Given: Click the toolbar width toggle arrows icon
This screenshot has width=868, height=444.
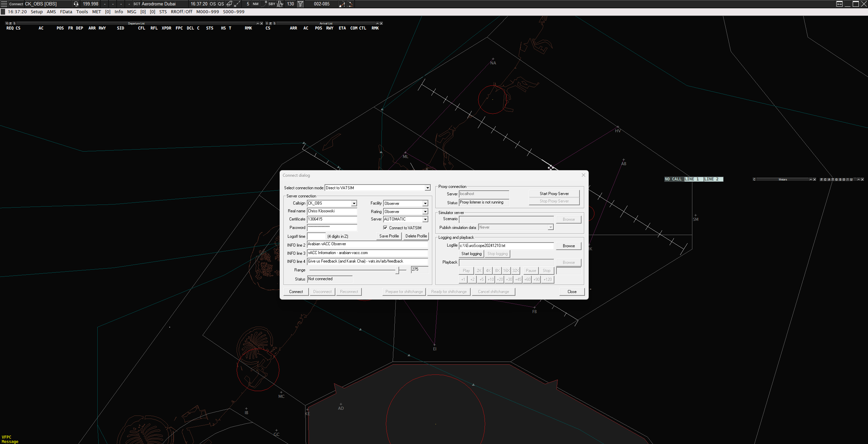Looking at the screenshot, I should click(840, 4).
